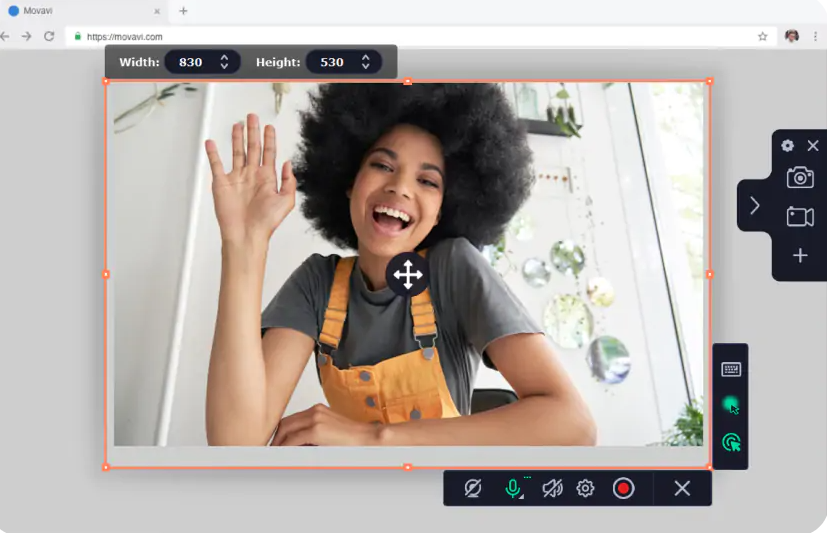Expand the side widget chevron arrow
827x533 pixels.
tap(755, 205)
